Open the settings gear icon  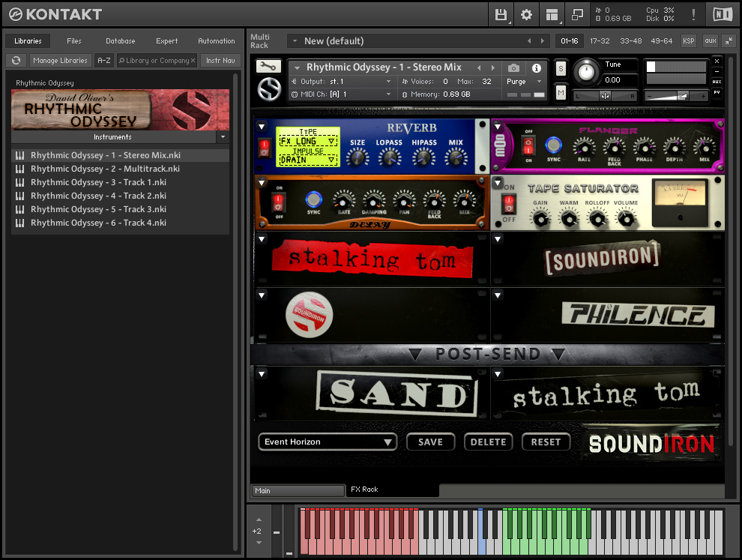[x=526, y=14]
